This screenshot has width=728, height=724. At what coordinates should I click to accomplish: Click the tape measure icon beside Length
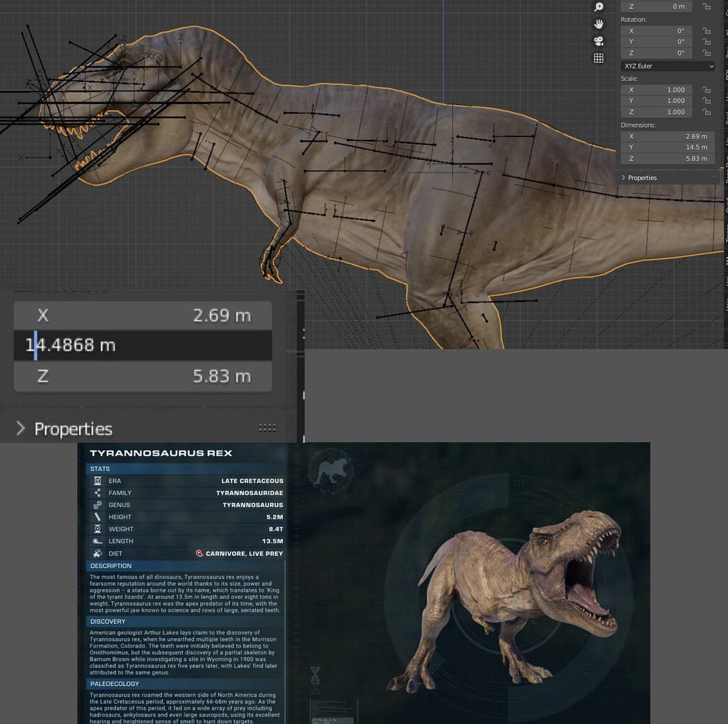98,541
